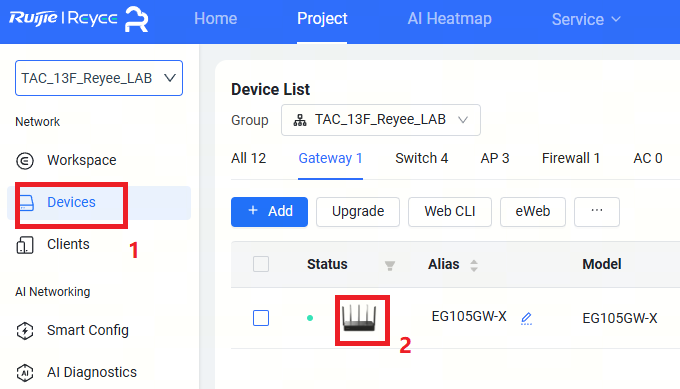Click the Upgrade button

pyautogui.click(x=358, y=212)
